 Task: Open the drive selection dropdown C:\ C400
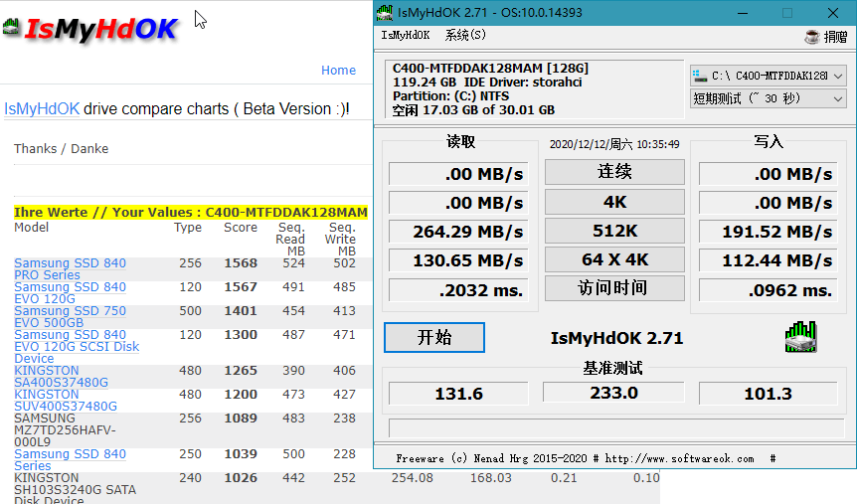tap(768, 76)
